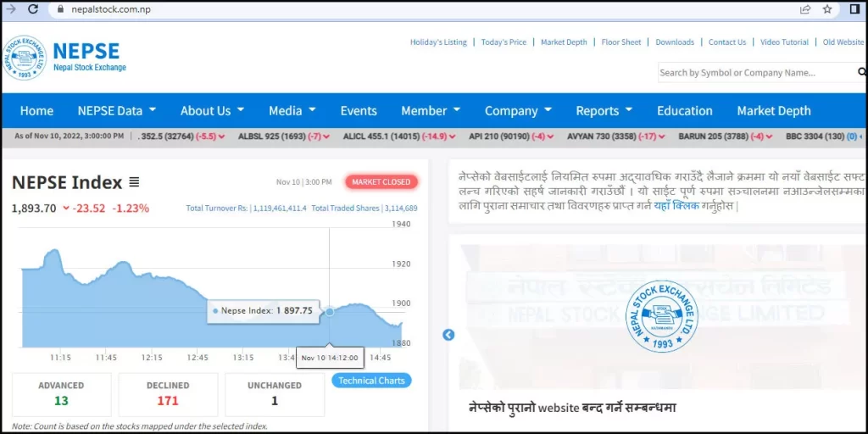Image resolution: width=868 pixels, height=434 pixels.
Task: Click the UNCHANGED 1 count box
Action: pyautogui.click(x=275, y=394)
